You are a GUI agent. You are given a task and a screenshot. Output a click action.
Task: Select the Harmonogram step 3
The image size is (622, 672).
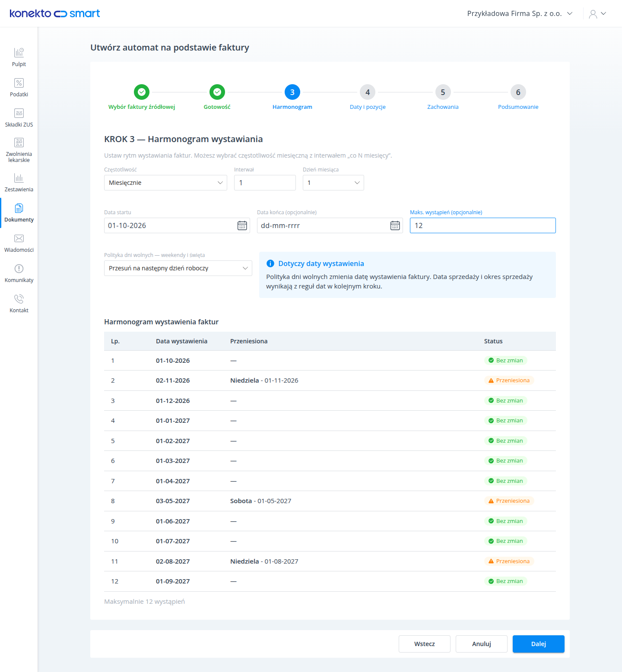coord(292,98)
